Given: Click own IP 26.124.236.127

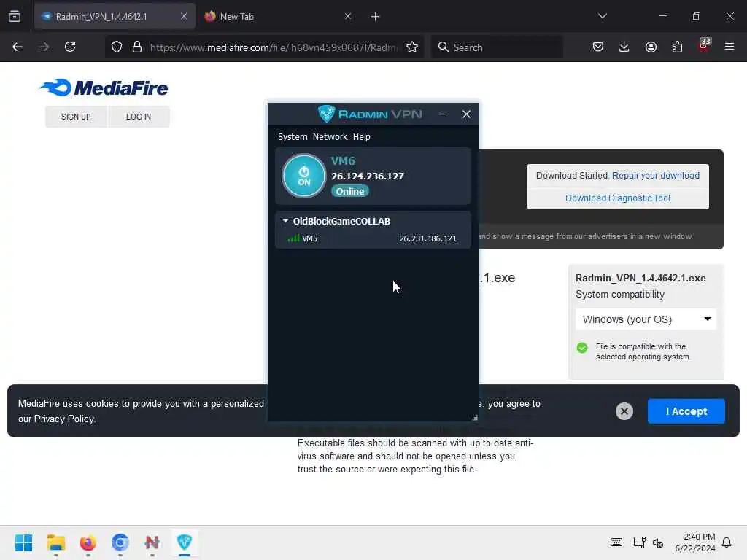Looking at the screenshot, I should coord(368,176).
